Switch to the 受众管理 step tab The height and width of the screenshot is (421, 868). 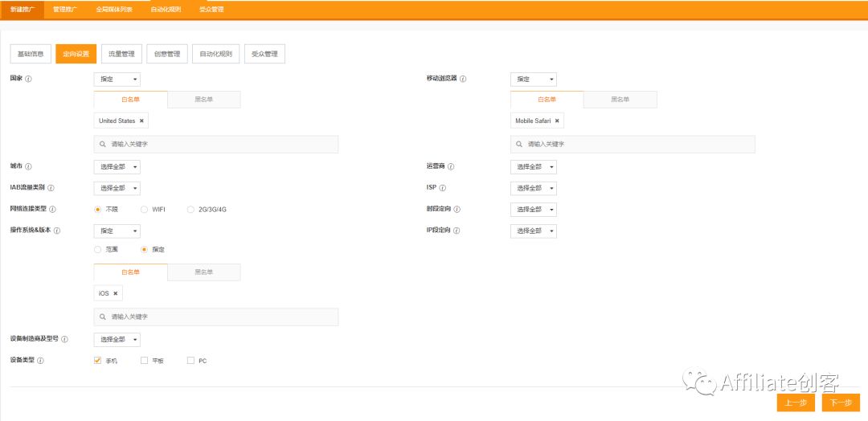(x=264, y=54)
